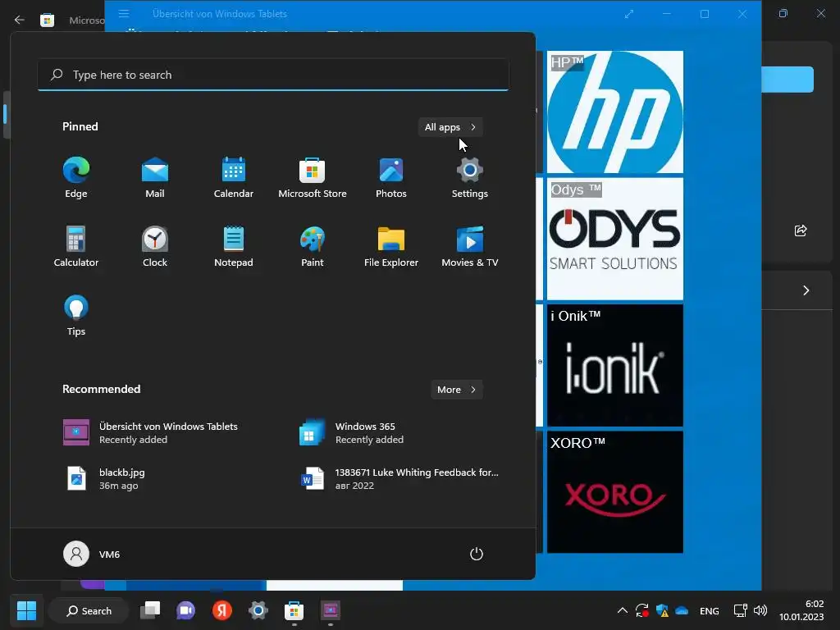Open the volume speaker tray icon
The width and height of the screenshot is (840, 630).
(760, 610)
